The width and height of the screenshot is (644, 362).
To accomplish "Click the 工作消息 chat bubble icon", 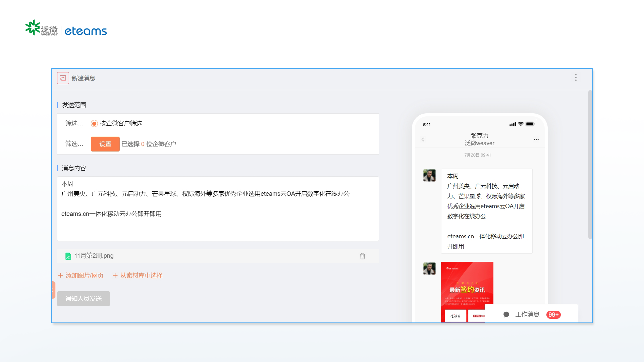I will pos(506,314).
